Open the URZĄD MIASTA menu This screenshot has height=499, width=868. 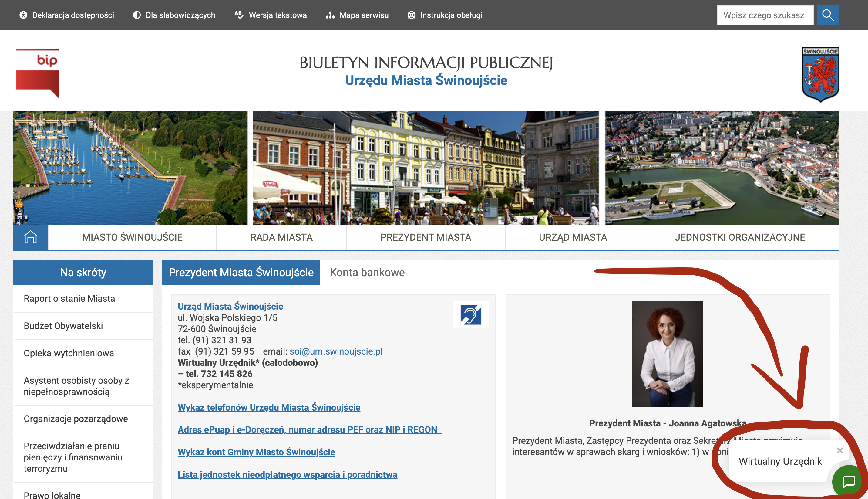(x=573, y=237)
